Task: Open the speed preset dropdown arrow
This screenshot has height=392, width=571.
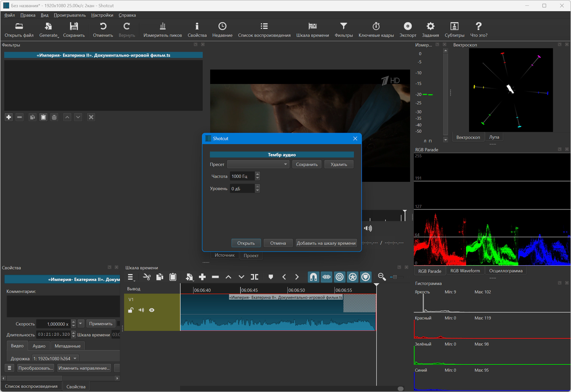Action: pyautogui.click(x=80, y=323)
